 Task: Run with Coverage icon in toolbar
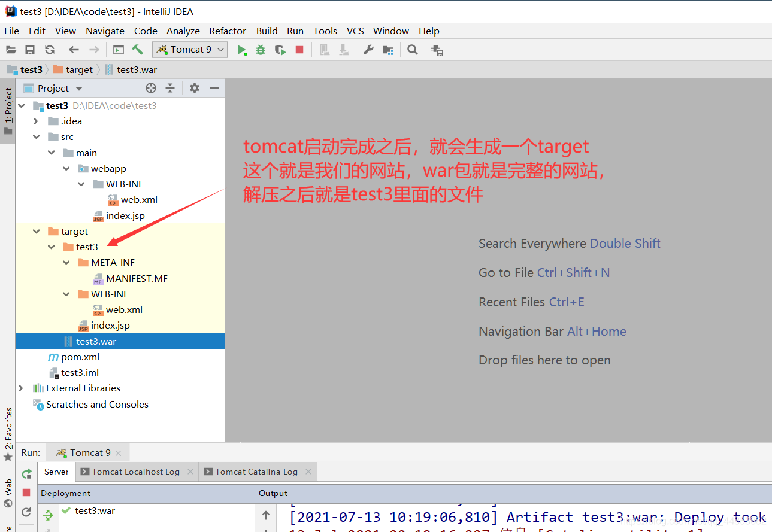pyautogui.click(x=280, y=50)
